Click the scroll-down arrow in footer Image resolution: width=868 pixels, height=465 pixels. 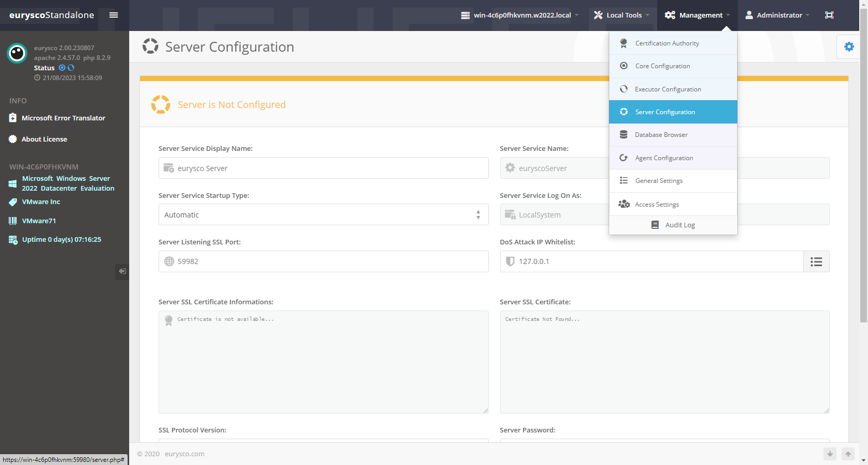click(830, 454)
